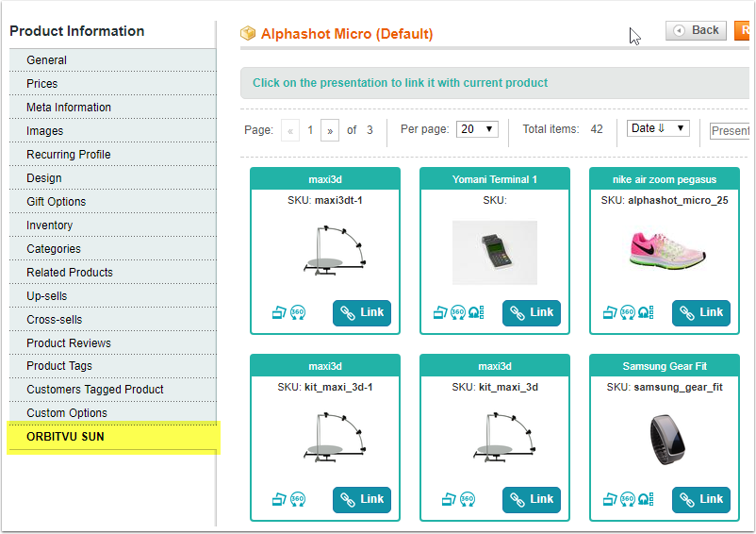The width and height of the screenshot is (756, 534).
Task: Open Product Tags tab
Action: pos(113,366)
